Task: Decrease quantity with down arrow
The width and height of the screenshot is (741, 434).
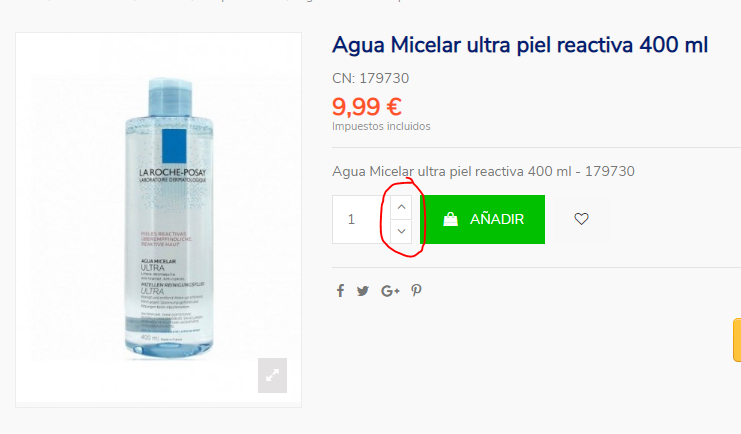Action: [401, 232]
